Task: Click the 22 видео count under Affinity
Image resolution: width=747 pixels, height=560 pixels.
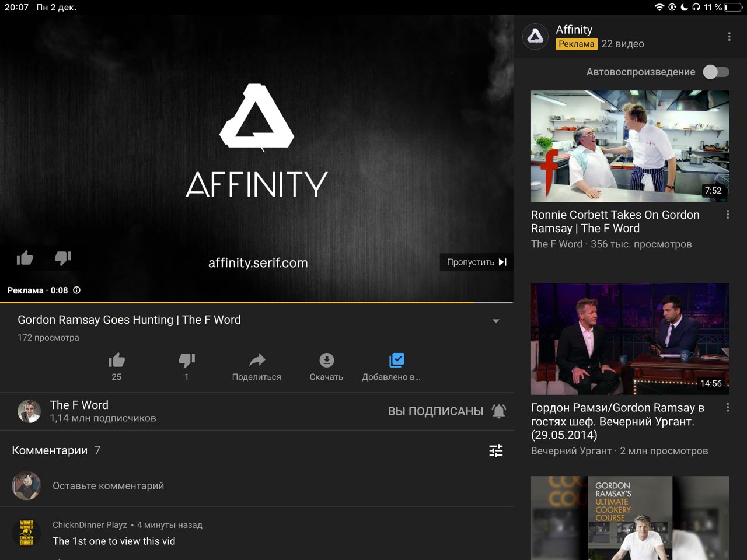Action: click(x=623, y=44)
